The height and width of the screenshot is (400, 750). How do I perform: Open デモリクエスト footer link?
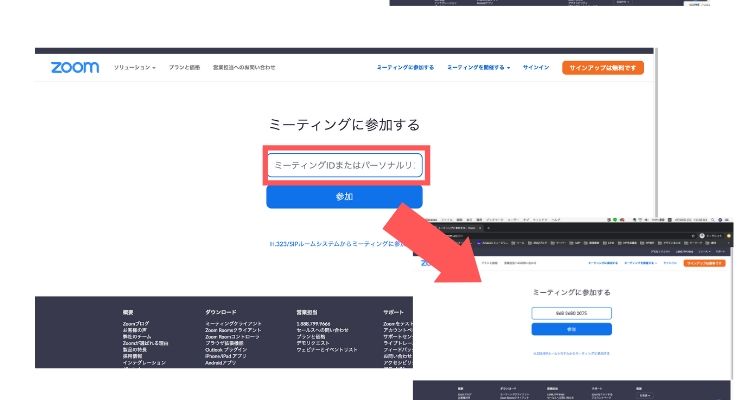pyautogui.click(x=313, y=343)
